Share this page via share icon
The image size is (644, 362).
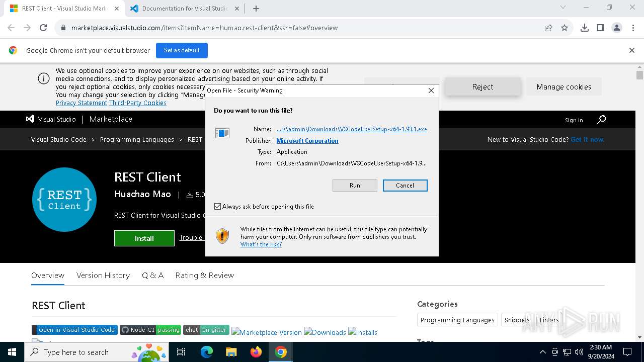pyautogui.click(x=548, y=28)
